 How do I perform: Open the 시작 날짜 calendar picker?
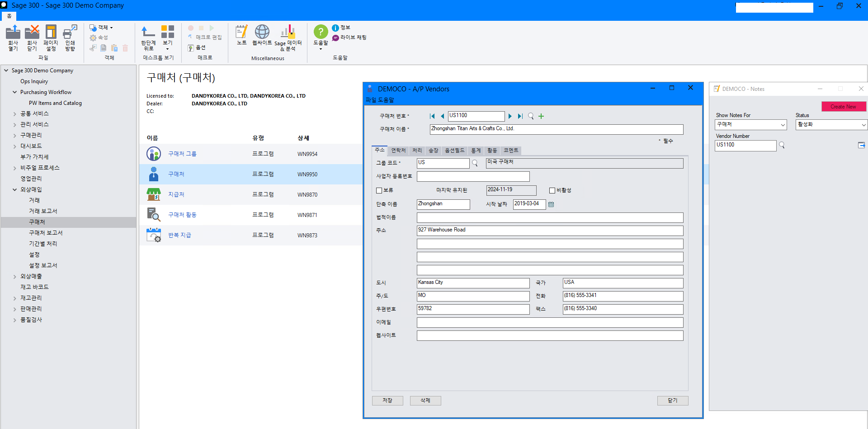click(551, 204)
